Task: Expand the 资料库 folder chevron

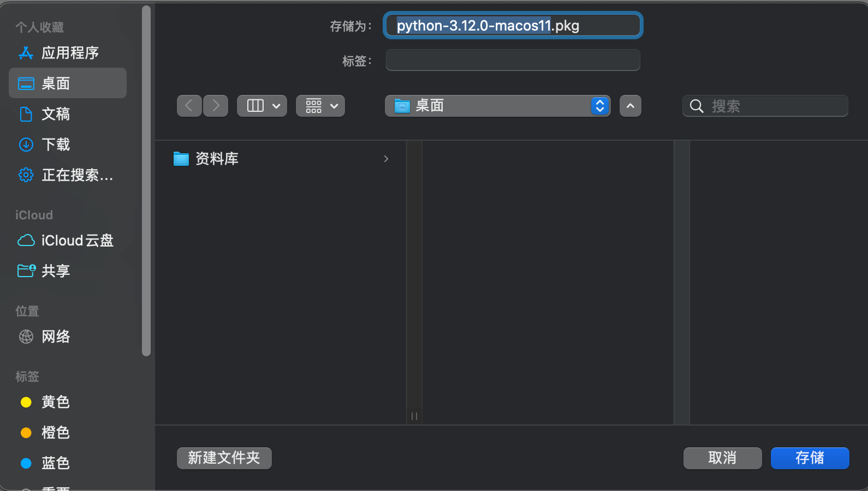Action: click(x=386, y=159)
